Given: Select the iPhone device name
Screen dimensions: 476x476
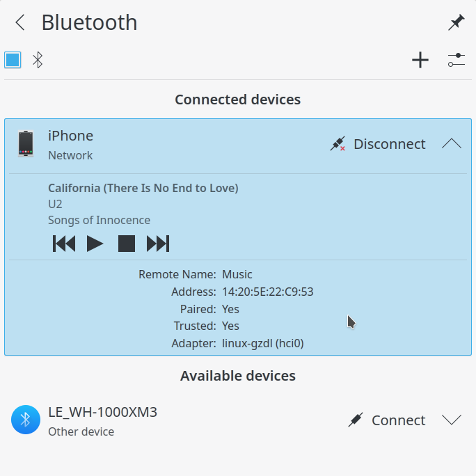Looking at the screenshot, I should (70, 136).
